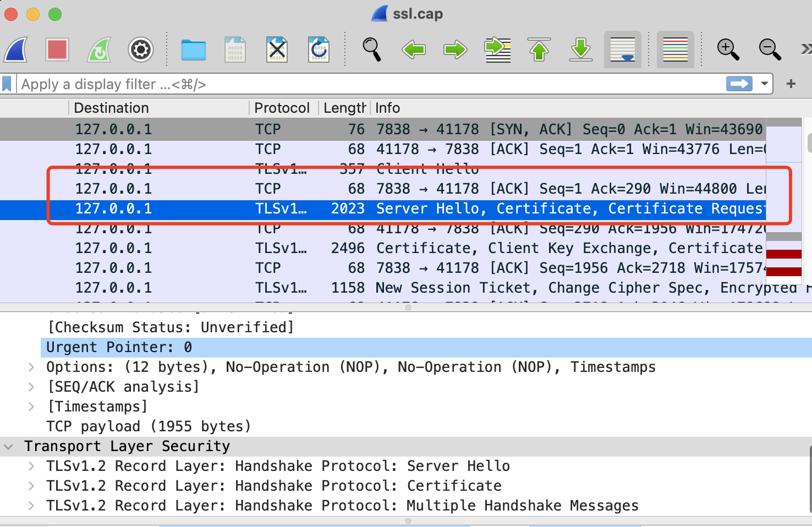
Task: Save this capture file icon
Action: [x=235, y=50]
